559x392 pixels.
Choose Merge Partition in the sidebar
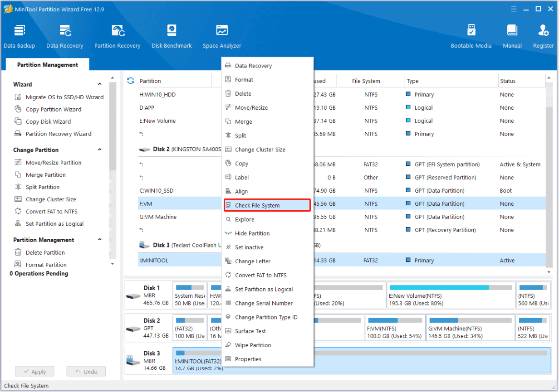(x=40, y=175)
